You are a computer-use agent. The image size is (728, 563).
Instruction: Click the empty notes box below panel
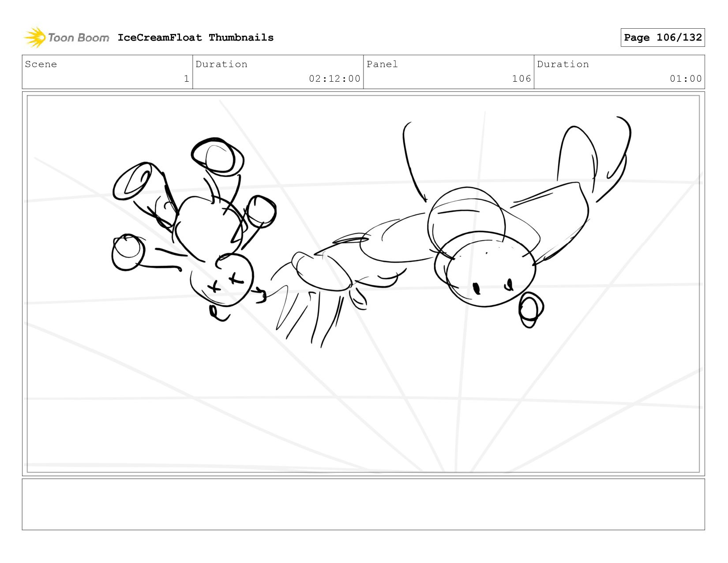pos(363,504)
